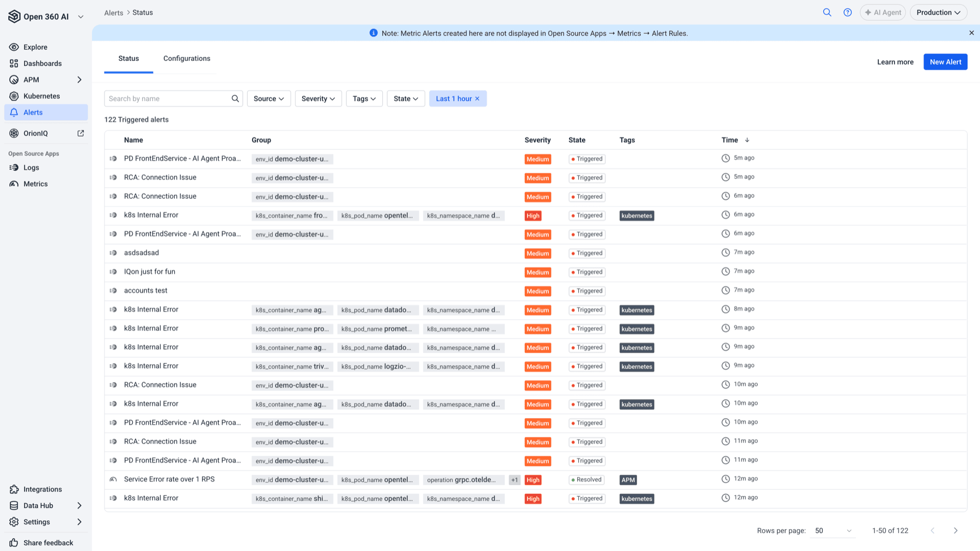Click k8s_container_name fro... group chip
This screenshot has height=551, width=980.
292,216
